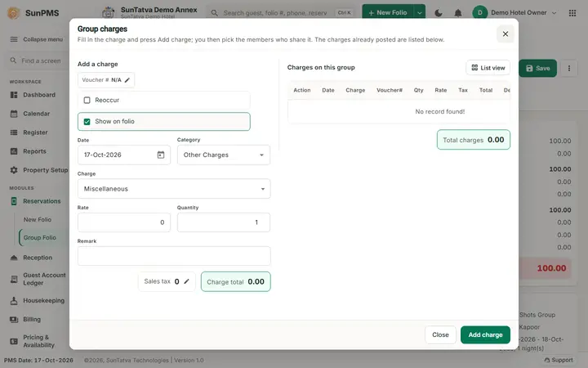The image size is (588, 368).
Task: Click the Total charges 0.00 box
Action: click(473, 140)
